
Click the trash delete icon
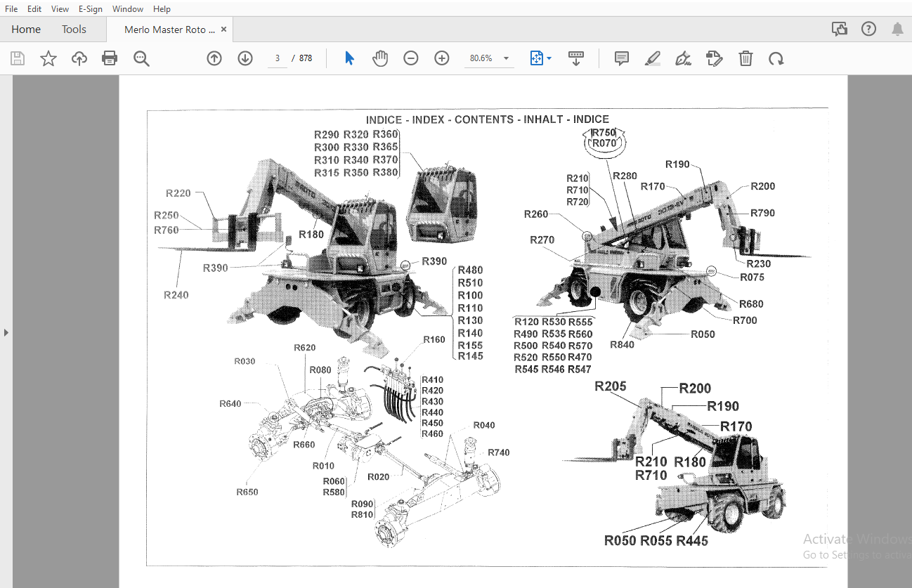click(x=745, y=58)
